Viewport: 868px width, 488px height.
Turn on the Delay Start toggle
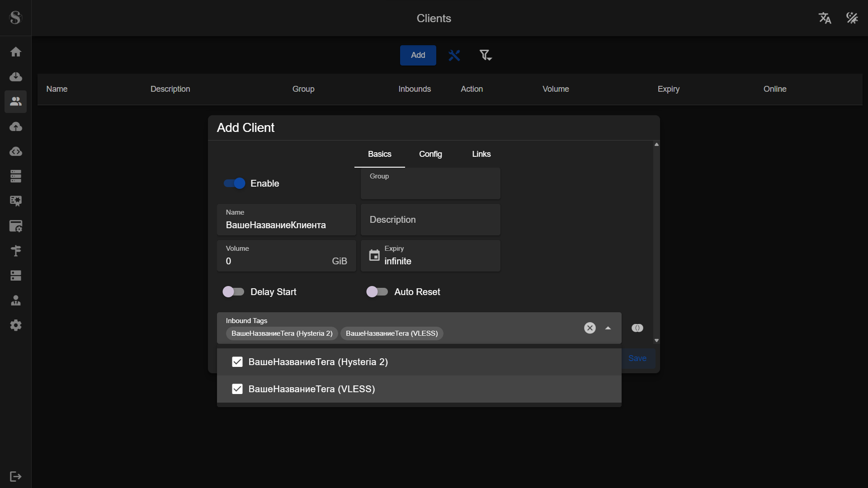pos(233,292)
